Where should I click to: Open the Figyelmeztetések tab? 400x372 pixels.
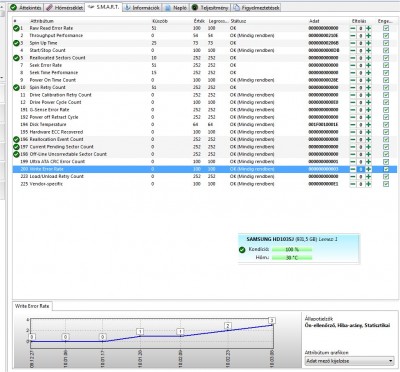point(256,7)
